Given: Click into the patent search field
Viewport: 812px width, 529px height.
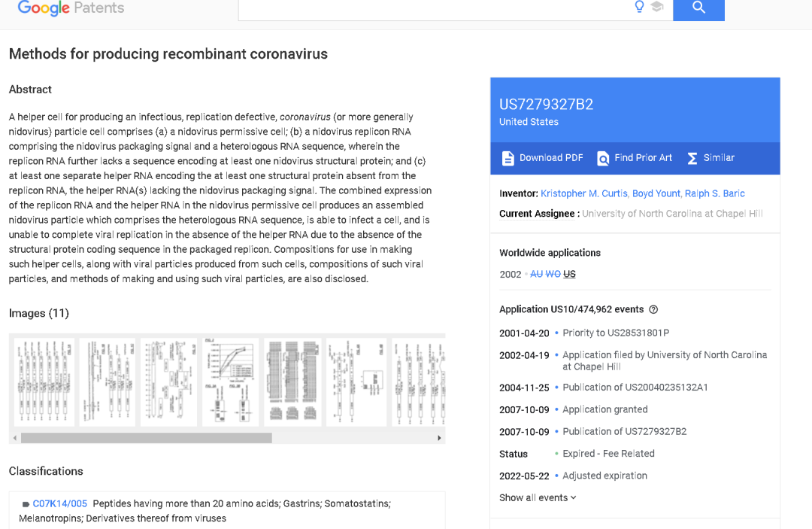Looking at the screenshot, I should [436, 8].
